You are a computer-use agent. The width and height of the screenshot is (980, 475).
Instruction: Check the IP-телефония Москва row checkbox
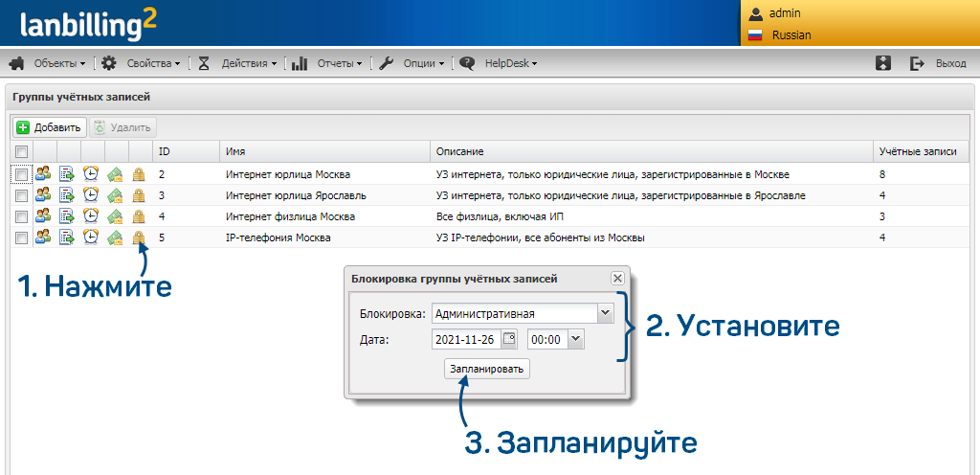pos(21,238)
